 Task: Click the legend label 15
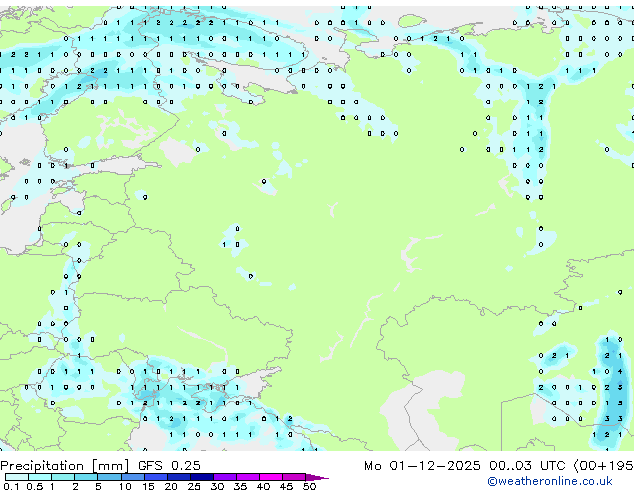pyautogui.click(x=148, y=486)
